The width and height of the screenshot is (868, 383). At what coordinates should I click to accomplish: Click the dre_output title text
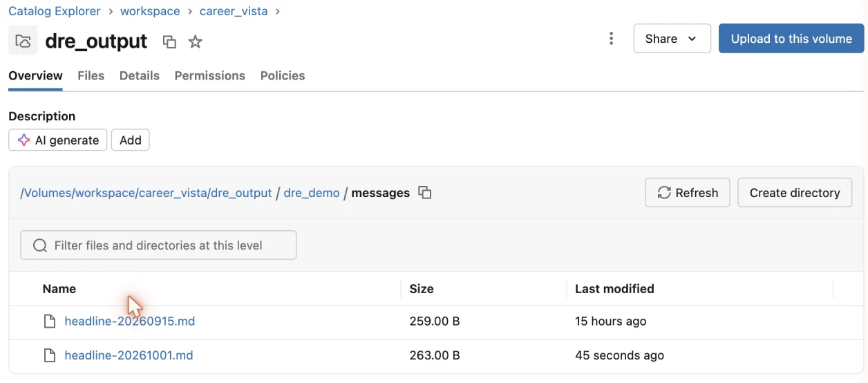(96, 41)
